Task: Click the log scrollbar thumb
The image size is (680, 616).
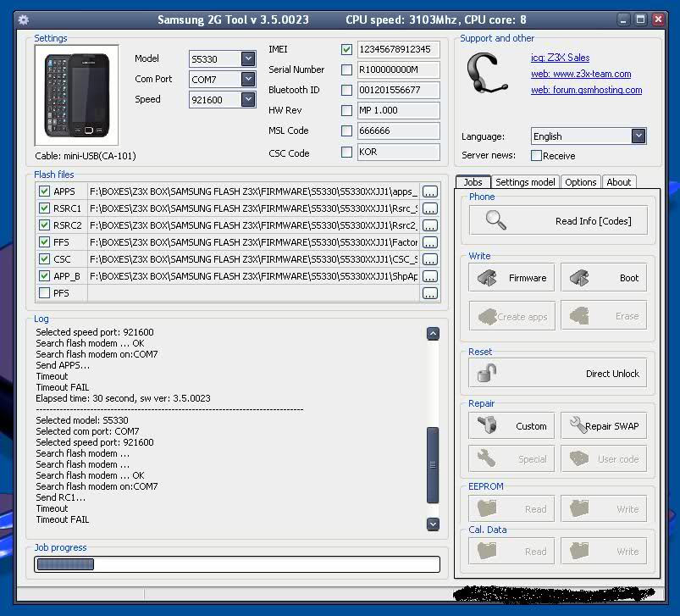Action: (433, 465)
